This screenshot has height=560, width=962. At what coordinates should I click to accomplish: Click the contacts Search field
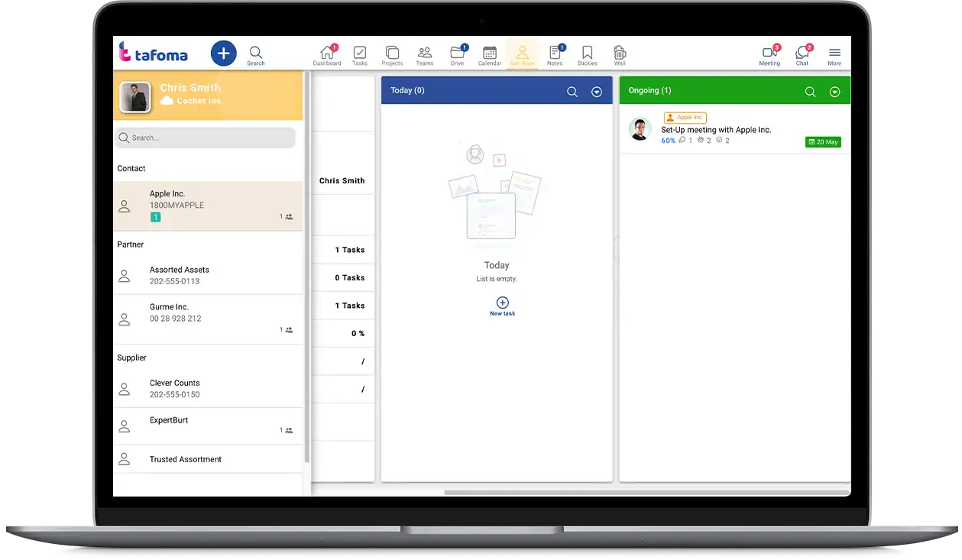[x=206, y=138]
